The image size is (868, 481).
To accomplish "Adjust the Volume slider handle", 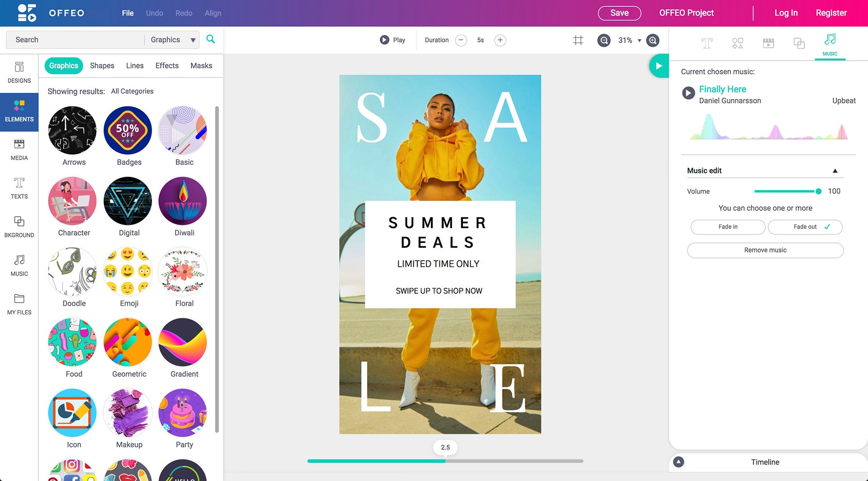I will [818, 191].
